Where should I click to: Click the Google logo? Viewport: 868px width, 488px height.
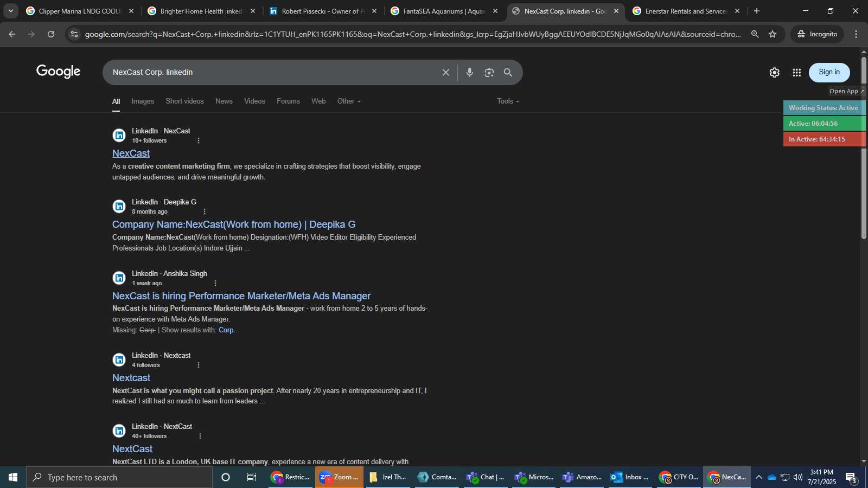pyautogui.click(x=59, y=72)
